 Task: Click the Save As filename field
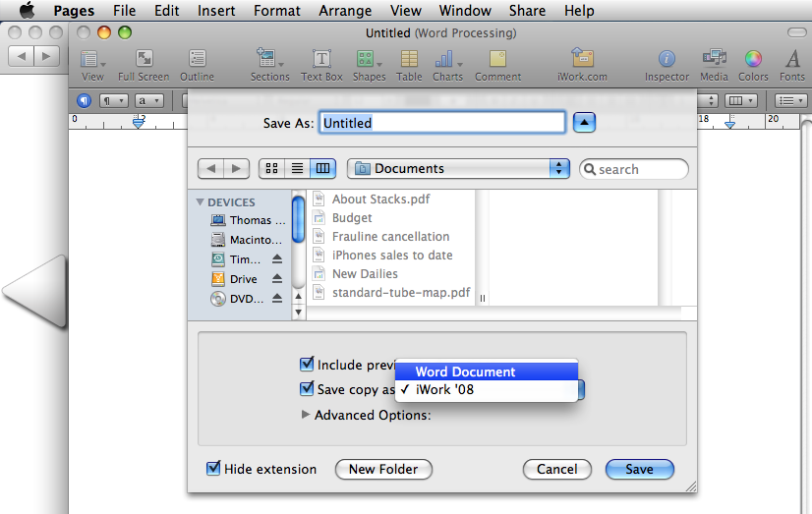(441, 123)
